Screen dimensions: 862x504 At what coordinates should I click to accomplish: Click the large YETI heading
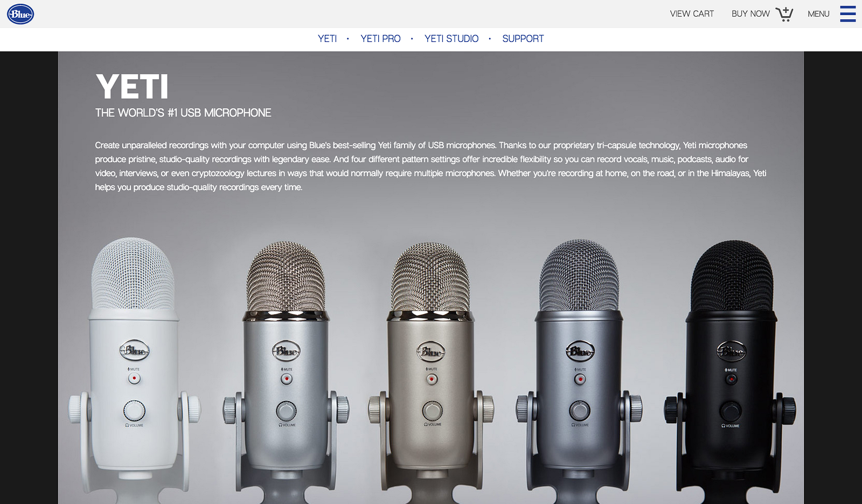[132, 87]
